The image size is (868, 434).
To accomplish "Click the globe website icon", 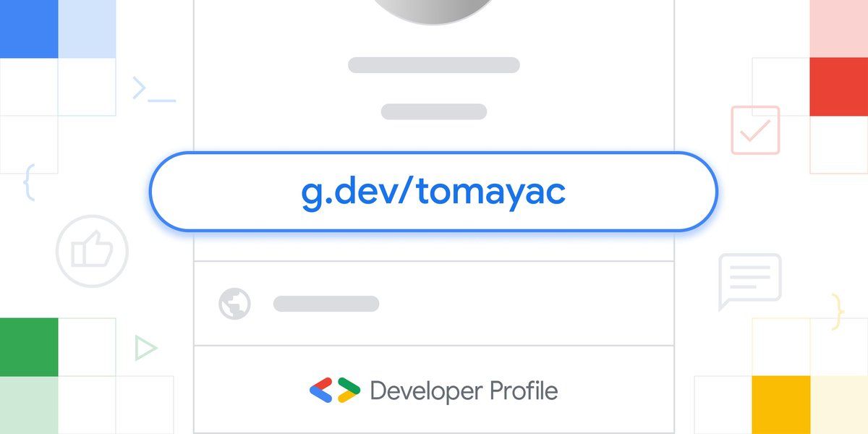I will (234, 304).
